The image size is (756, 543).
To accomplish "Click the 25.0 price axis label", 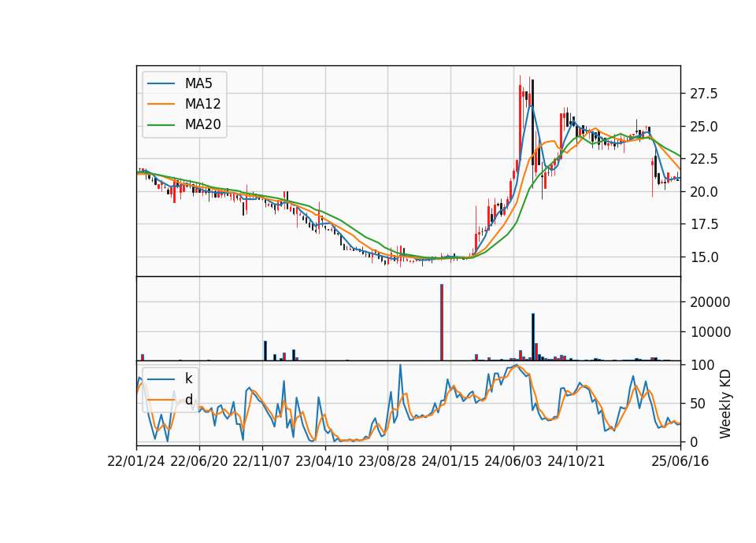I will [704, 127].
